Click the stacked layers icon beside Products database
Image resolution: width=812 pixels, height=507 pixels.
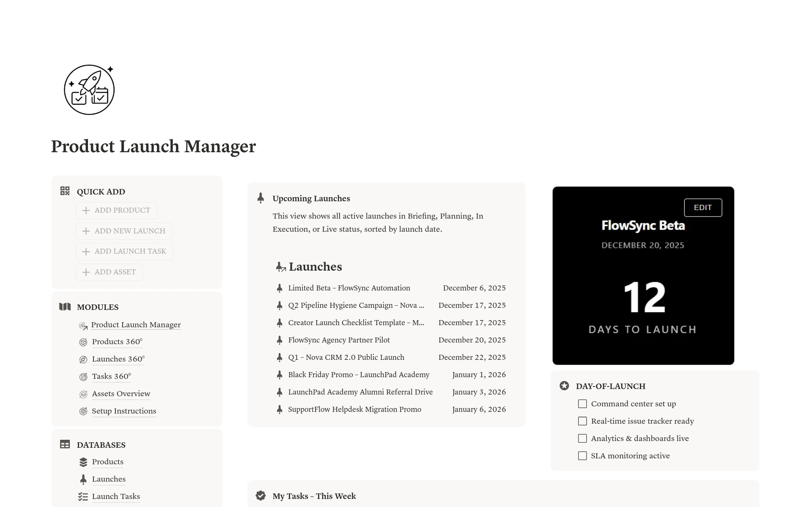pyautogui.click(x=83, y=462)
